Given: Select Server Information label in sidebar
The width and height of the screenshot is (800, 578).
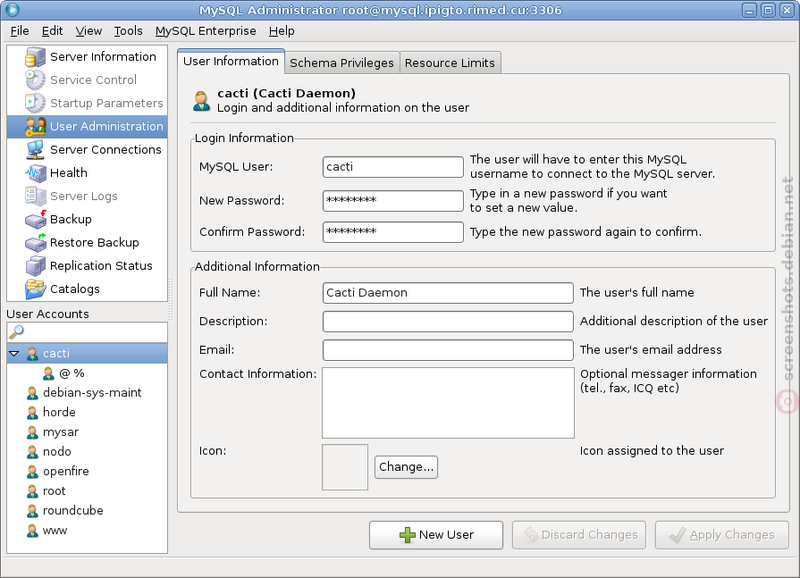Looking at the screenshot, I should [103, 57].
